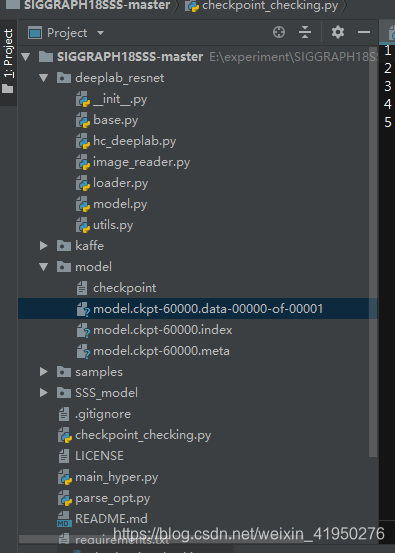Select model.py file
Screen dimensions: 395x553
120,204
